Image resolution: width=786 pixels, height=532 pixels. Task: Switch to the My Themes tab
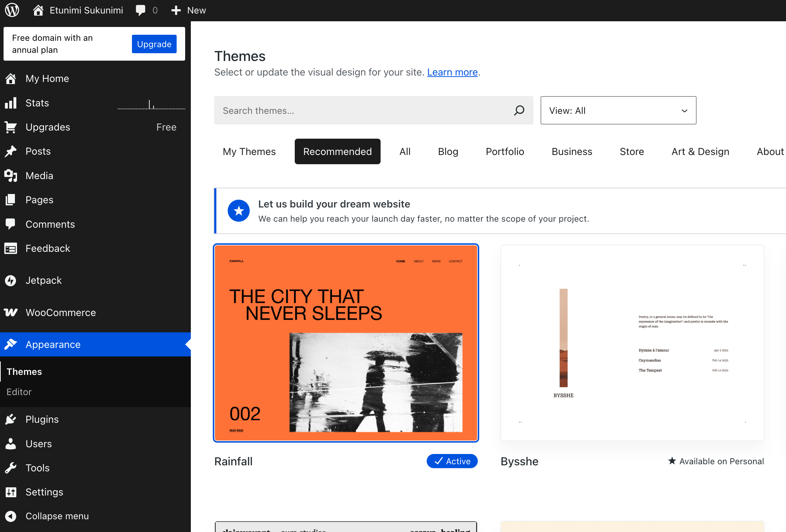[x=249, y=151]
